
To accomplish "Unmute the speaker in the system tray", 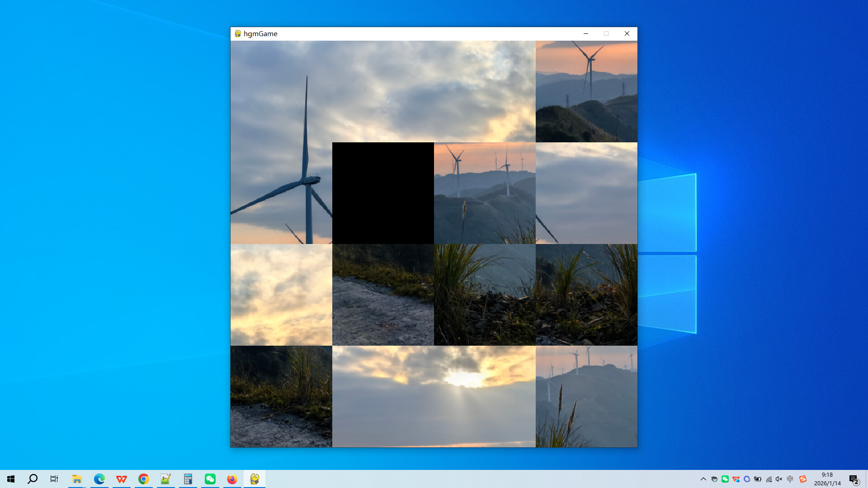I will click(779, 479).
